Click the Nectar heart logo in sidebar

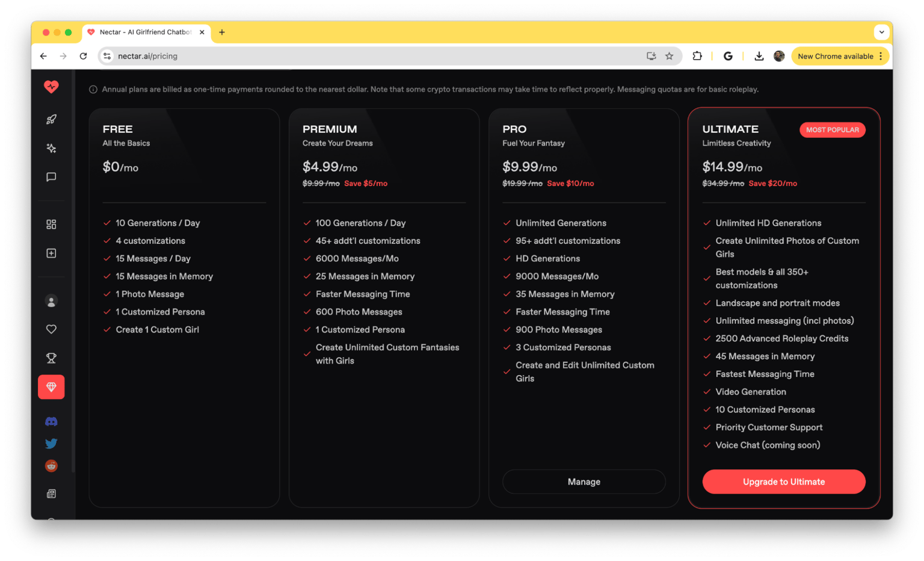[51, 87]
